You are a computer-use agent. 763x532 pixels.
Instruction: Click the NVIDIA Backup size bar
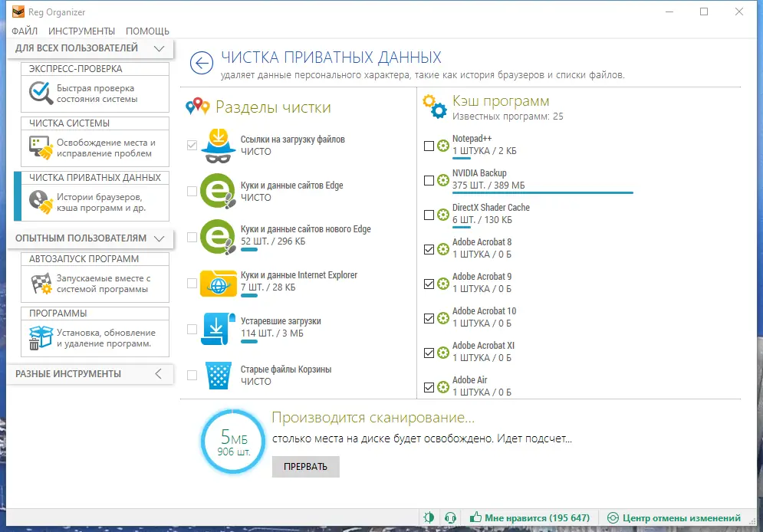point(543,192)
